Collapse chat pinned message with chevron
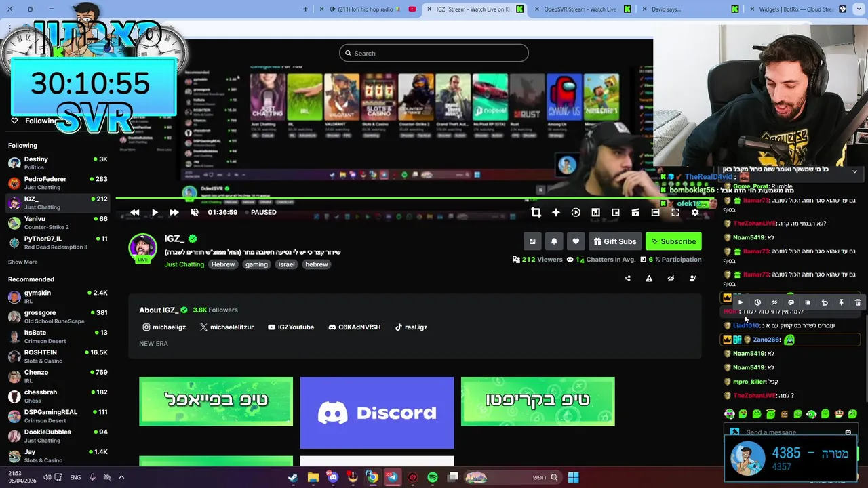 point(854,172)
